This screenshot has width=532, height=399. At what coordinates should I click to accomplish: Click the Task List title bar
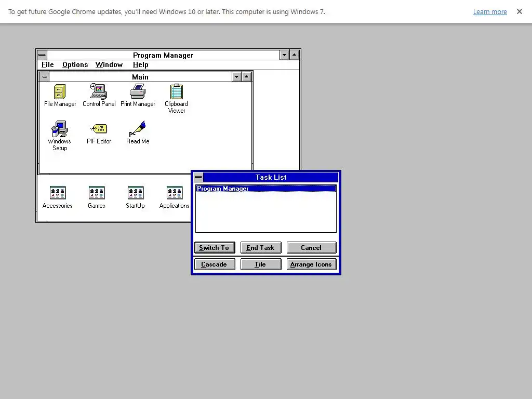pos(271,177)
